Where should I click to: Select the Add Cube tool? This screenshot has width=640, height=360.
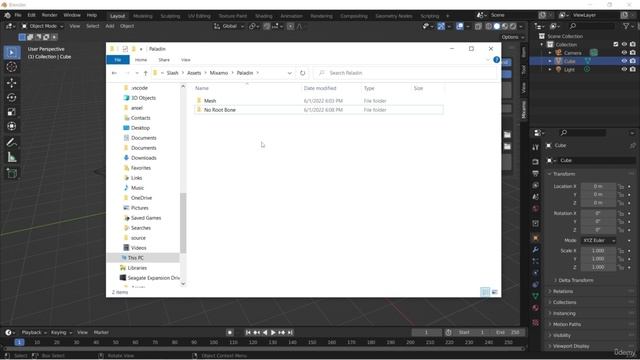point(11,173)
